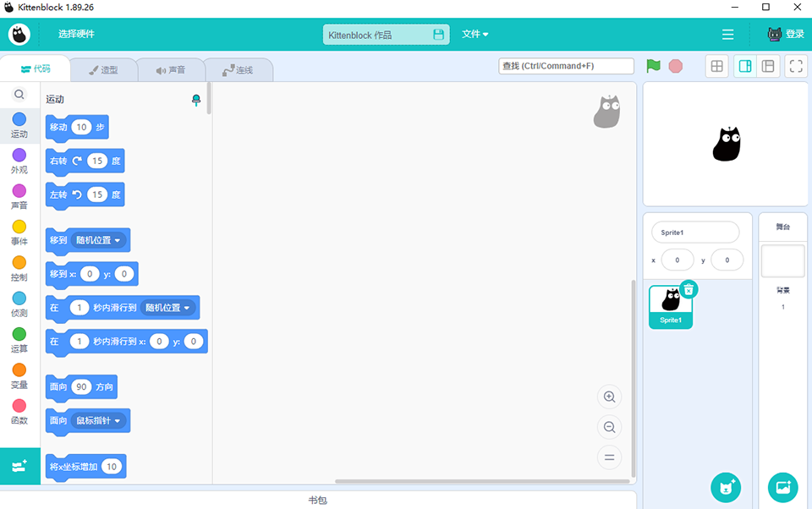
Task: Delete Sprite1 with the trash icon
Action: pyautogui.click(x=689, y=289)
